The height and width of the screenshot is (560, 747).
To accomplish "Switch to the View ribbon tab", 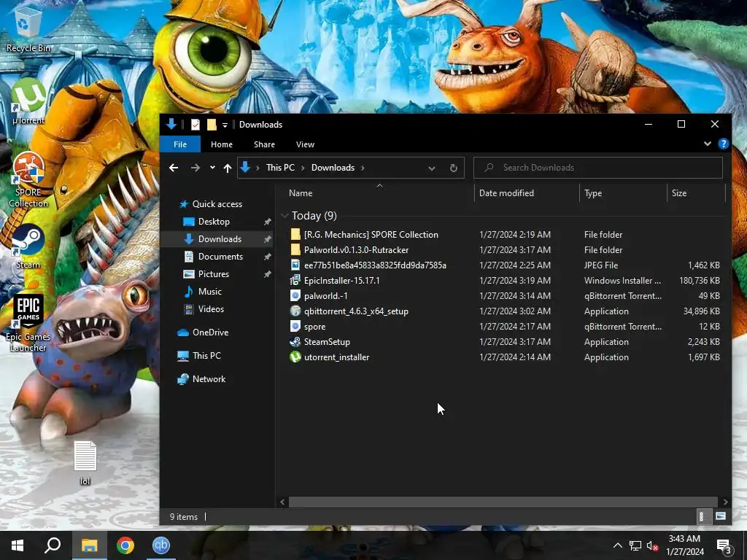I will pyautogui.click(x=305, y=144).
